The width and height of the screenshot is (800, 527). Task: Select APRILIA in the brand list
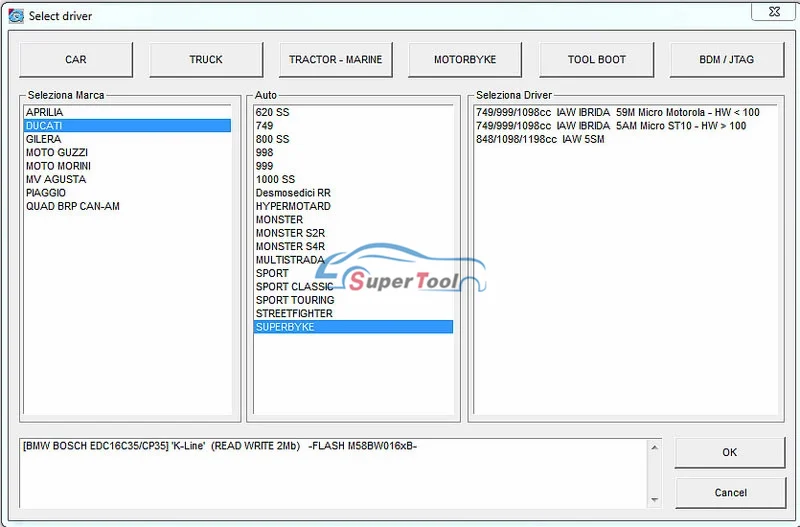[127, 112]
